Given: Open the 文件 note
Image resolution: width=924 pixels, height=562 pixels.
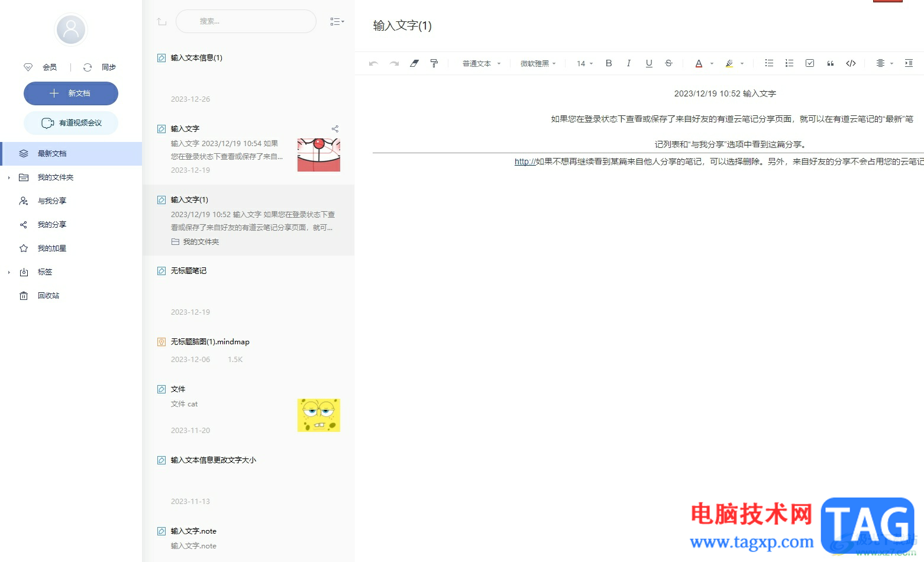Looking at the screenshot, I should (x=248, y=409).
